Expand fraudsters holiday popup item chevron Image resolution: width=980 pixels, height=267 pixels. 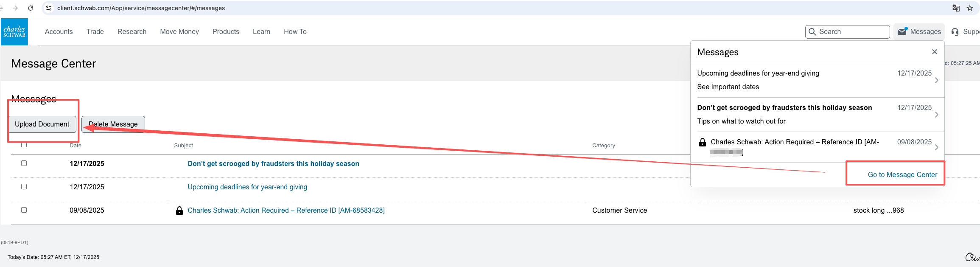[937, 115]
